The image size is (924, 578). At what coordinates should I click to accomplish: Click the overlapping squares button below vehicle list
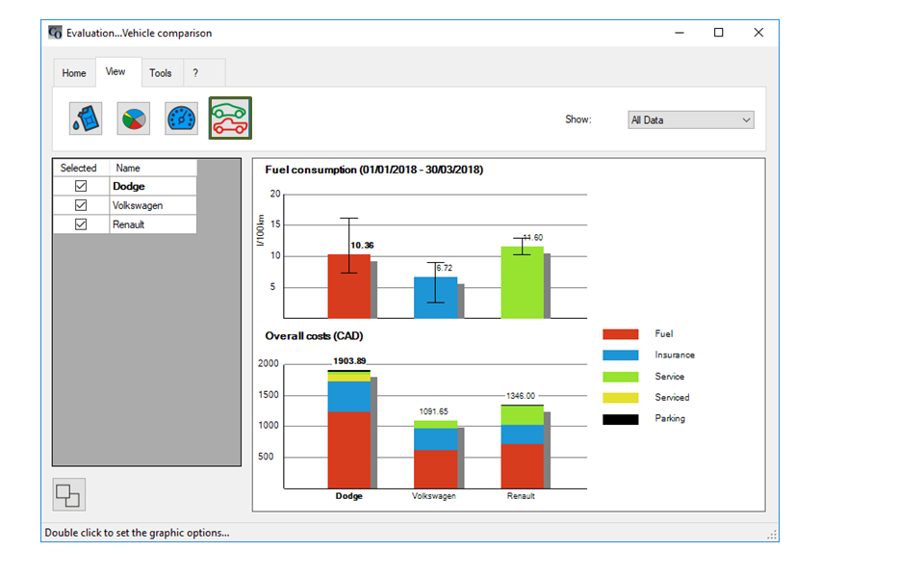68,494
